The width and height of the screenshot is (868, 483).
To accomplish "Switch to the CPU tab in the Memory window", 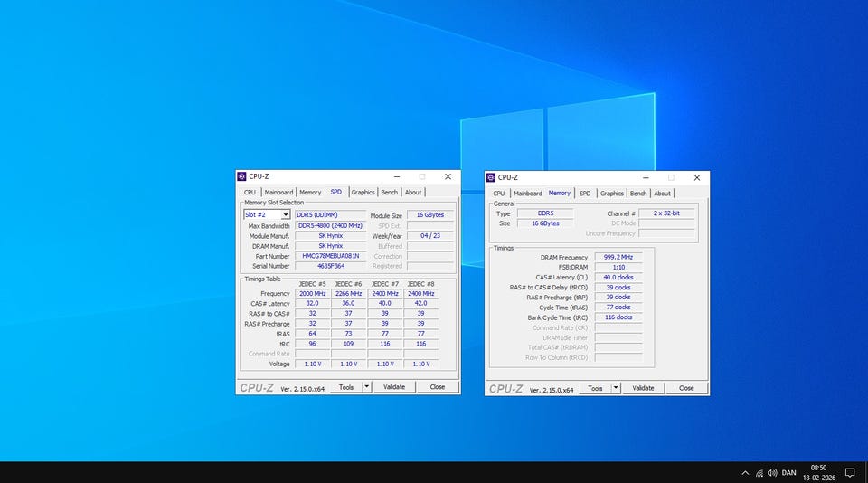I will coord(499,193).
